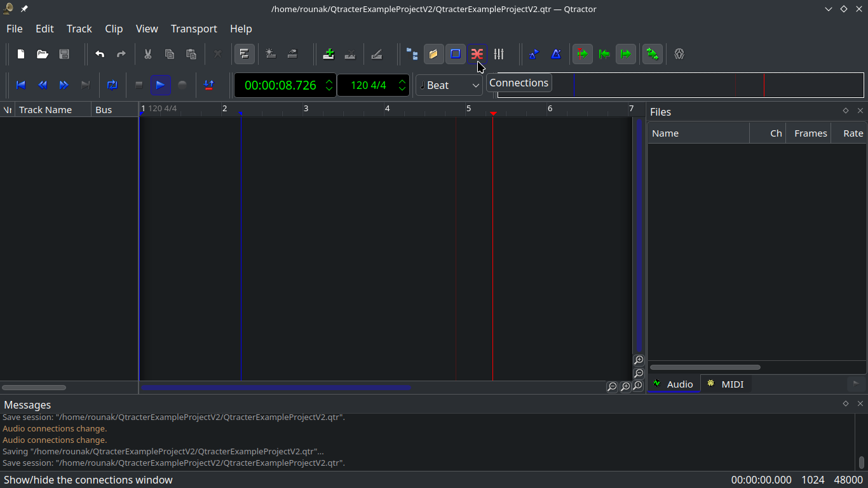Toggle the Files panel toolbar button
868x488 pixels.
pos(433,54)
